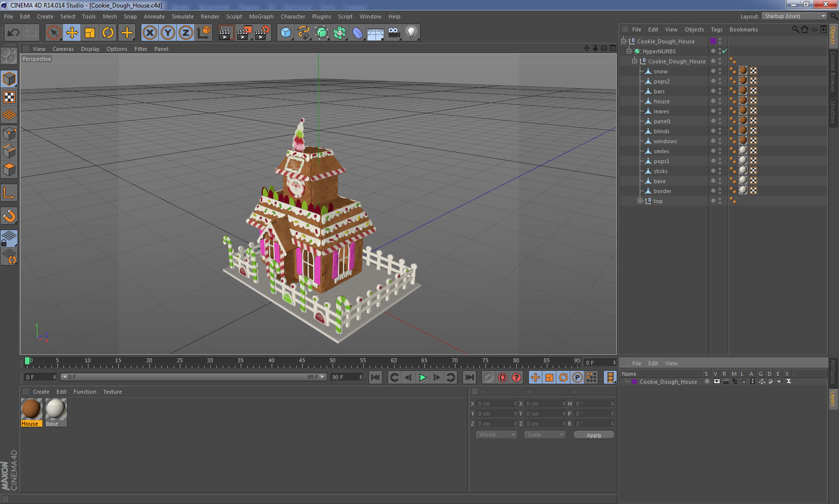Enable Points mode
This screenshot has height=504, width=839.
click(9, 134)
